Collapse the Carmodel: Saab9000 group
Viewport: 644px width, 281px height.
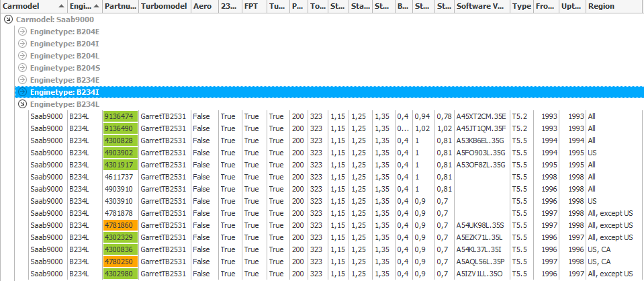tap(8, 19)
